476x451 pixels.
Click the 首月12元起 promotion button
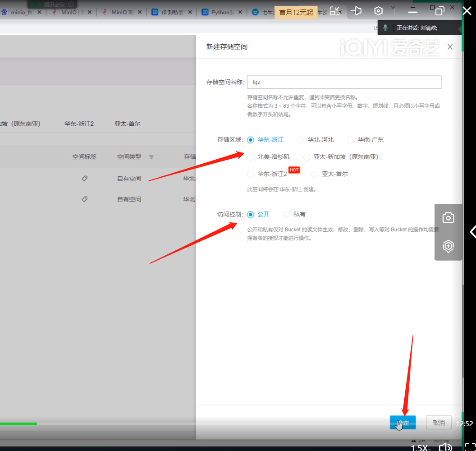296,13
